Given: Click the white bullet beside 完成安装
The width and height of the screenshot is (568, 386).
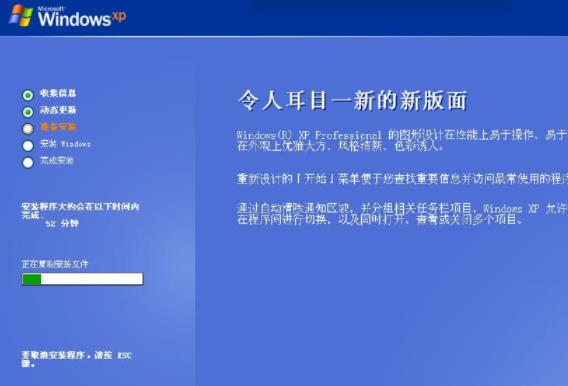Looking at the screenshot, I should 28,162.
